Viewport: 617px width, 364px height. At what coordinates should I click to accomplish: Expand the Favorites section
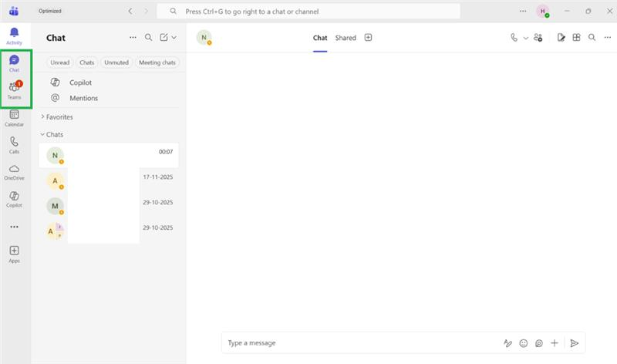click(x=57, y=117)
